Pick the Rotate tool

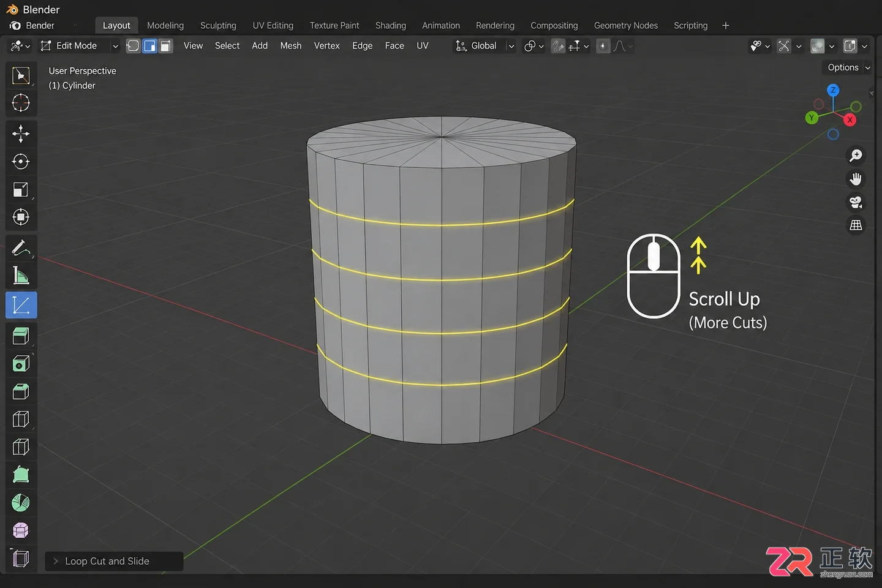coord(21,162)
